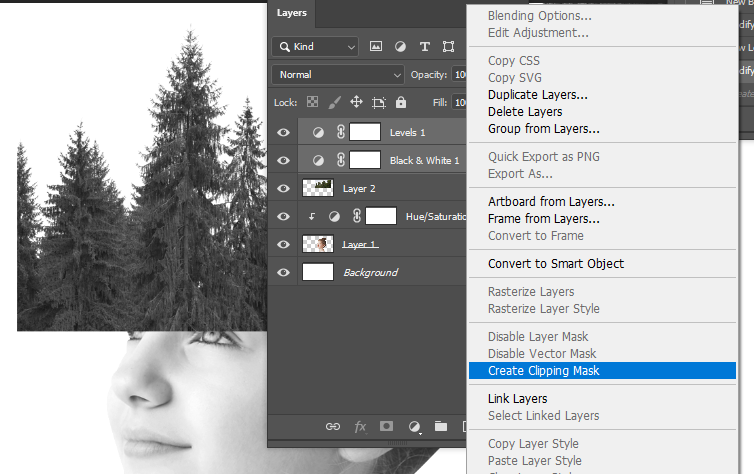Click the Background layer name
Screen dimensions: 754x474
[x=370, y=273]
